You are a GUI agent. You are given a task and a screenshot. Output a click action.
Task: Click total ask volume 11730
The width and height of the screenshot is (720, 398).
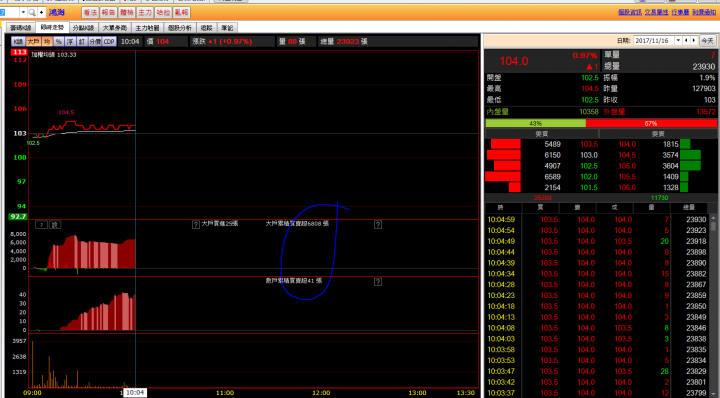click(659, 198)
